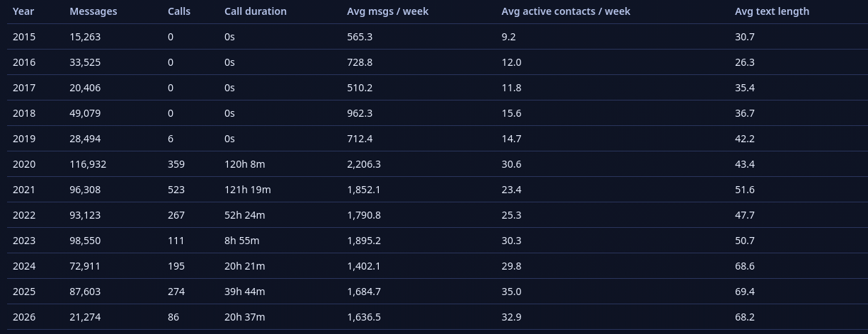This screenshot has width=868, height=334.
Task: Click the Avg text length header
Action: (x=772, y=11)
